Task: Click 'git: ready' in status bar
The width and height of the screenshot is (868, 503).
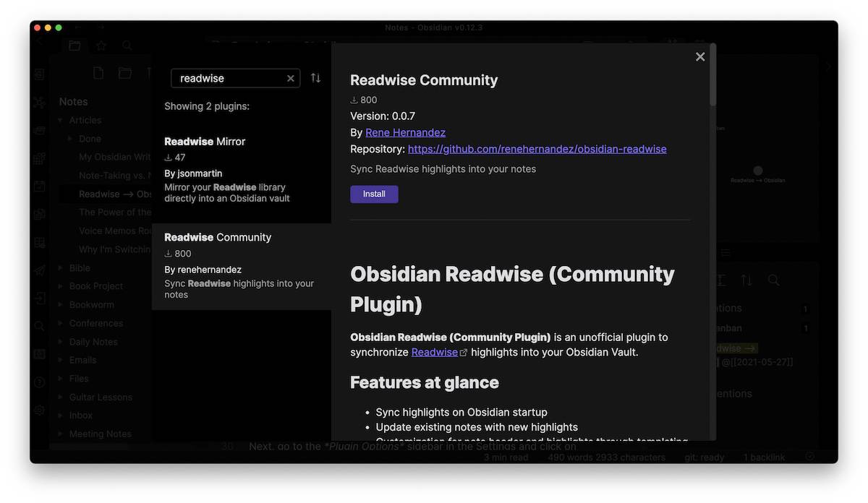Action: pyautogui.click(x=705, y=457)
